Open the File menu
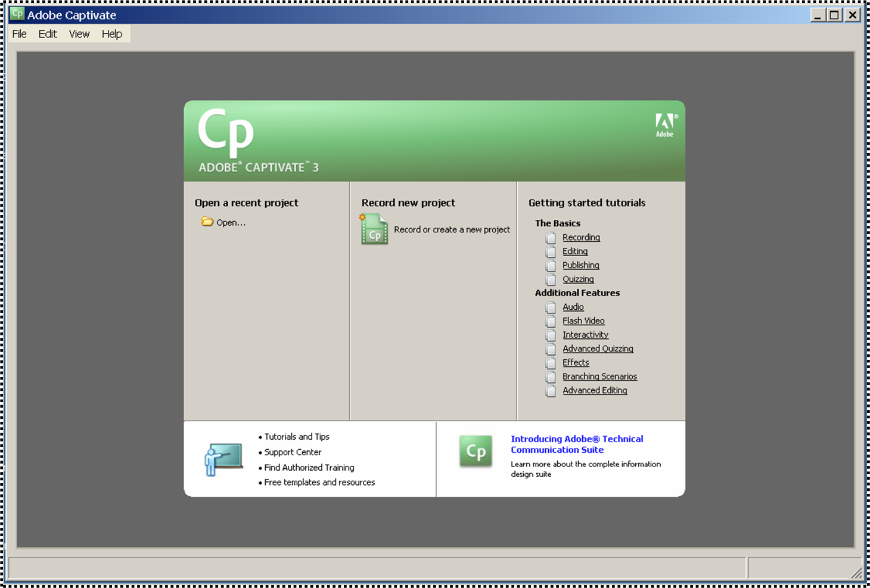870x588 pixels. 20,34
